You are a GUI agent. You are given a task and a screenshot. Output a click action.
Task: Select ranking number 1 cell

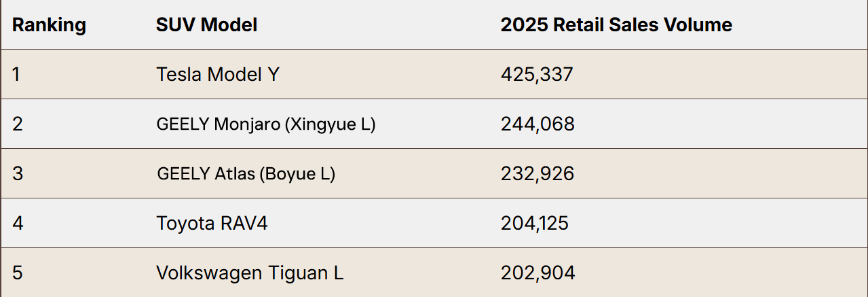pos(16,74)
